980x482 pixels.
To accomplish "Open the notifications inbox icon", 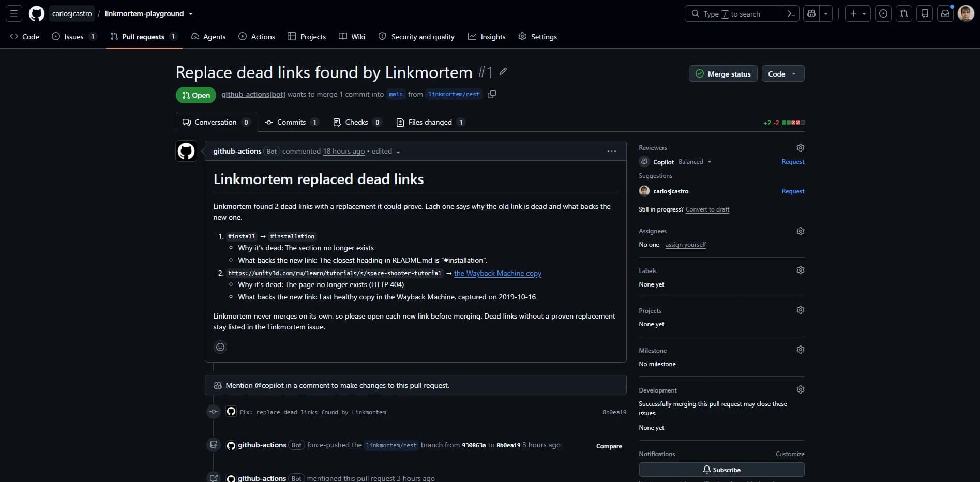I will (x=945, y=14).
